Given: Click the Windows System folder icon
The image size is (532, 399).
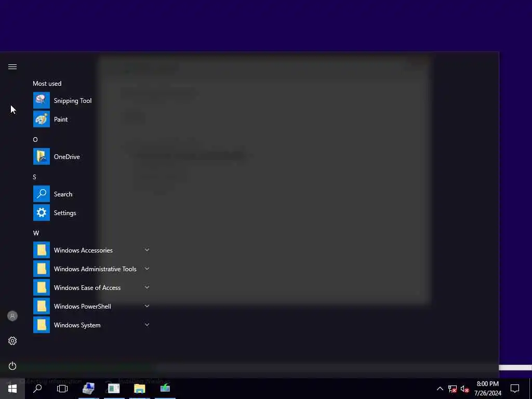Looking at the screenshot, I should (x=42, y=325).
